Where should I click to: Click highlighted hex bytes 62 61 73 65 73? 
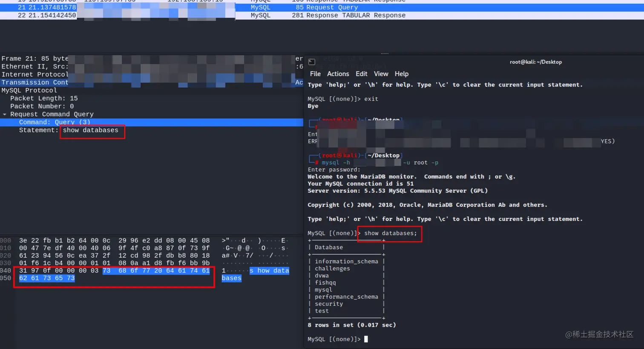(x=47, y=278)
